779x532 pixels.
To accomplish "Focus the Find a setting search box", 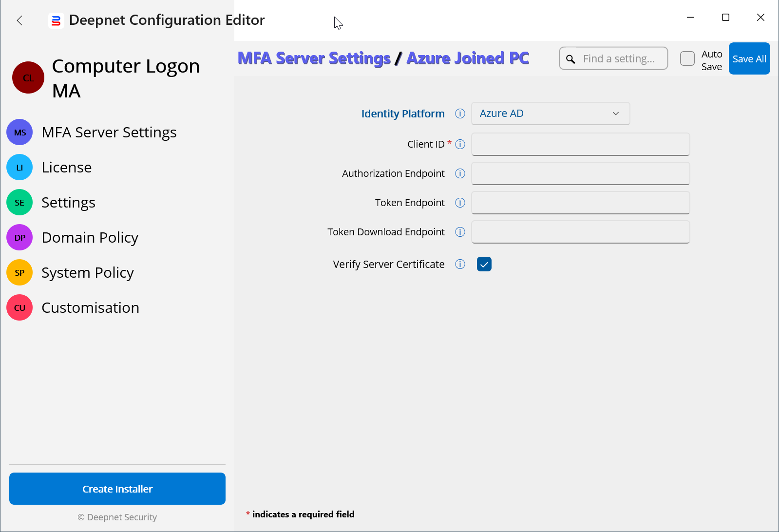I will (619, 58).
